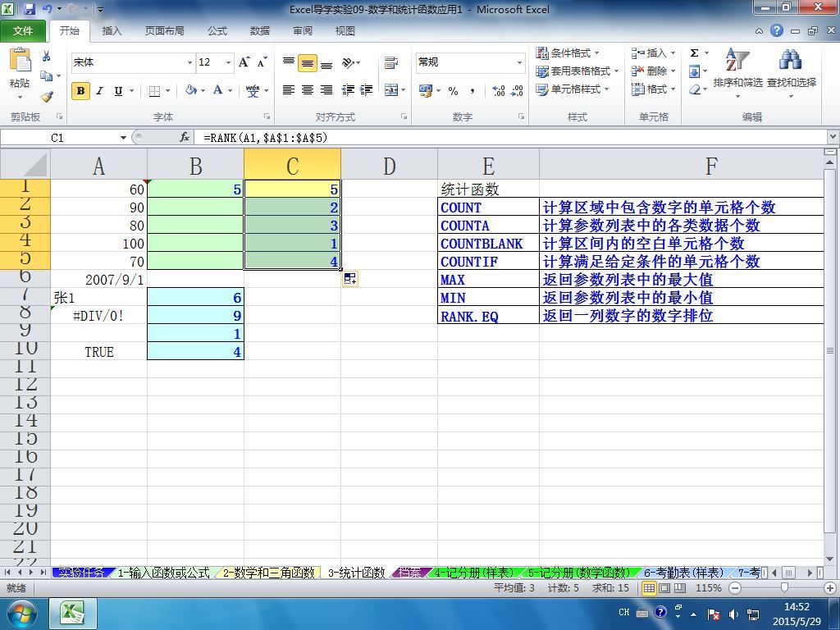Open Sort and Filter funnel icon
The image size is (840, 630).
tap(737, 60)
